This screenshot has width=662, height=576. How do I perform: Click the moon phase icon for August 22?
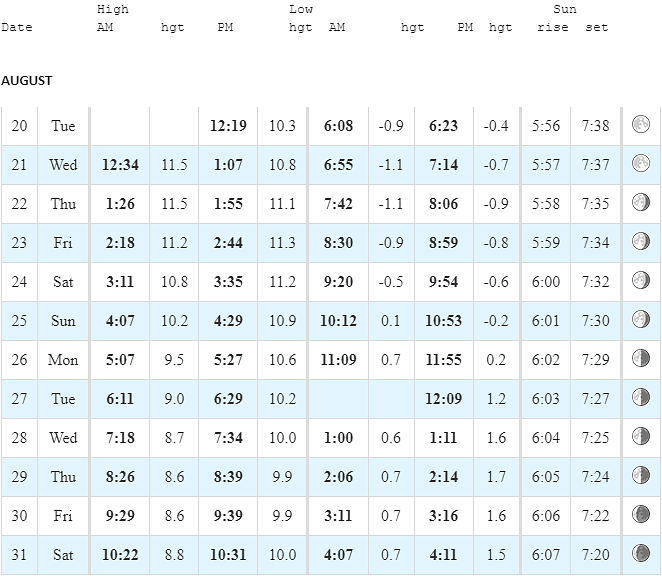(x=640, y=203)
